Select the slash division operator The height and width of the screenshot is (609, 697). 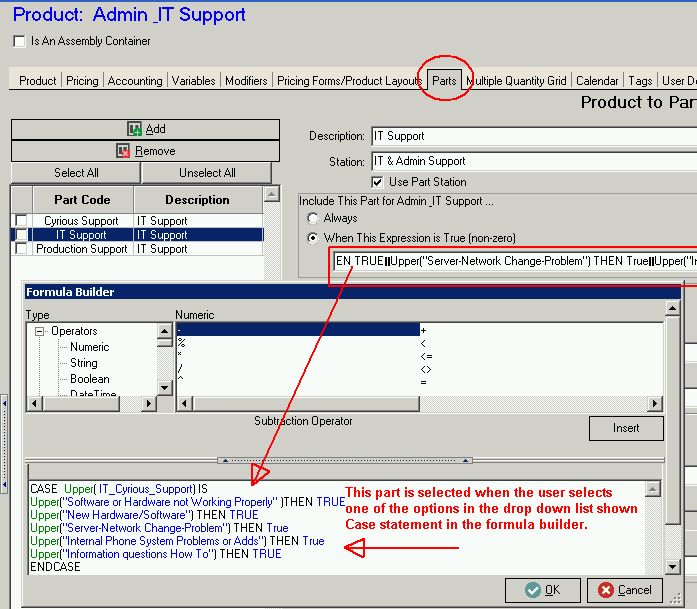click(x=180, y=369)
